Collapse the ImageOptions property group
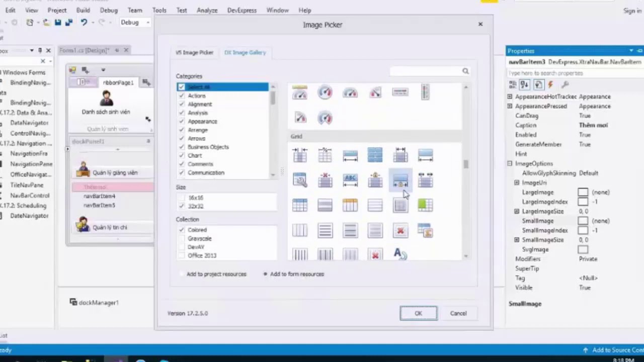This screenshot has width=644, height=362. (510, 163)
